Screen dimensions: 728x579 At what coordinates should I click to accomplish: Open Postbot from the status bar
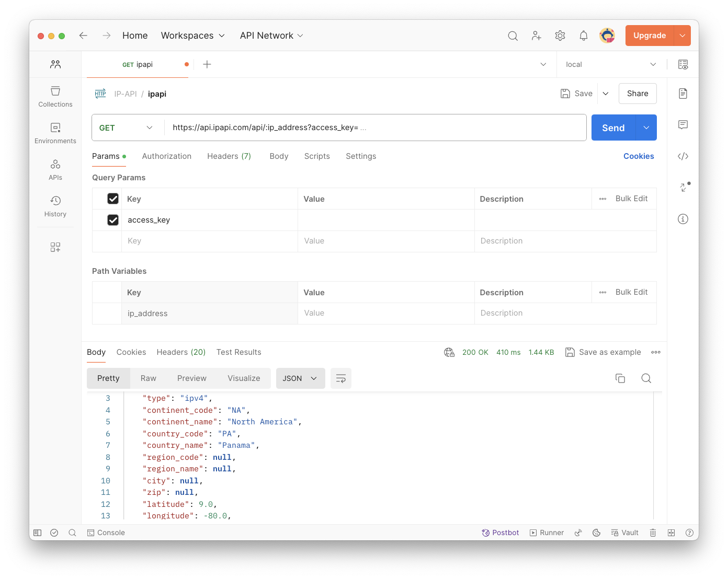(x=500, y=532)
